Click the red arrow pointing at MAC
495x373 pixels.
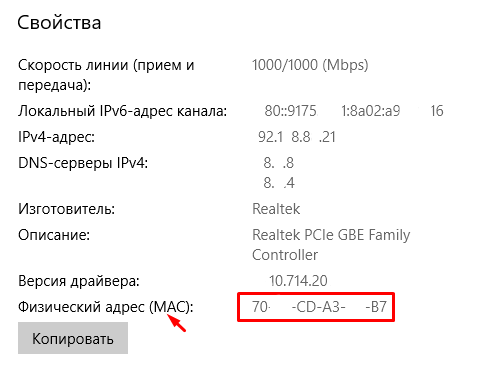176,323
